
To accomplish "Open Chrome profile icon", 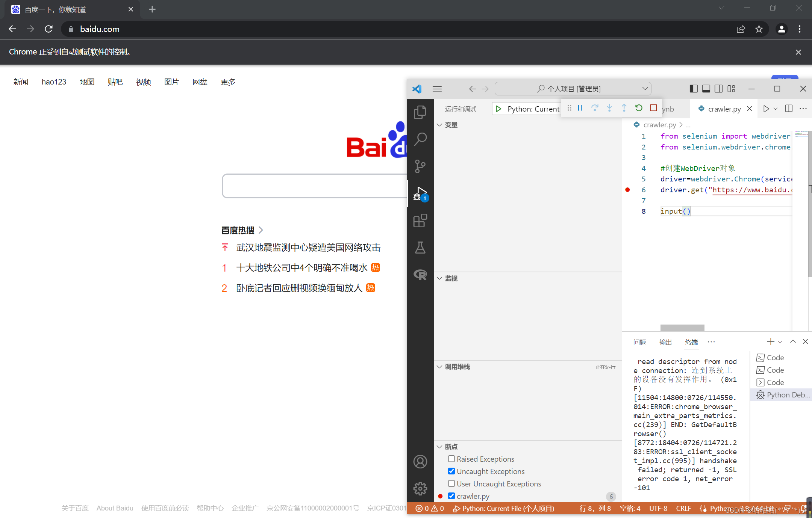I will tap(782, 29).
